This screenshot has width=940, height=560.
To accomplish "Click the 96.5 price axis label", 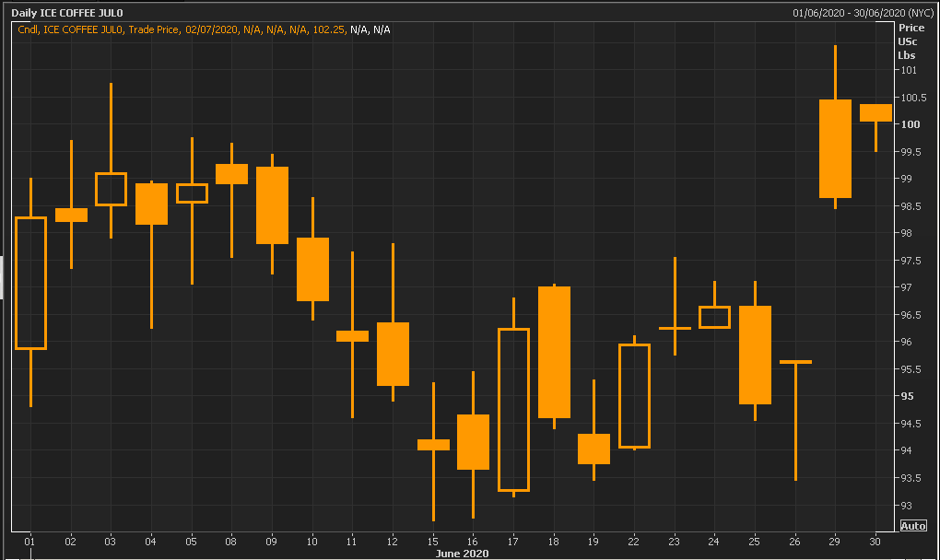I will (911, 315).
